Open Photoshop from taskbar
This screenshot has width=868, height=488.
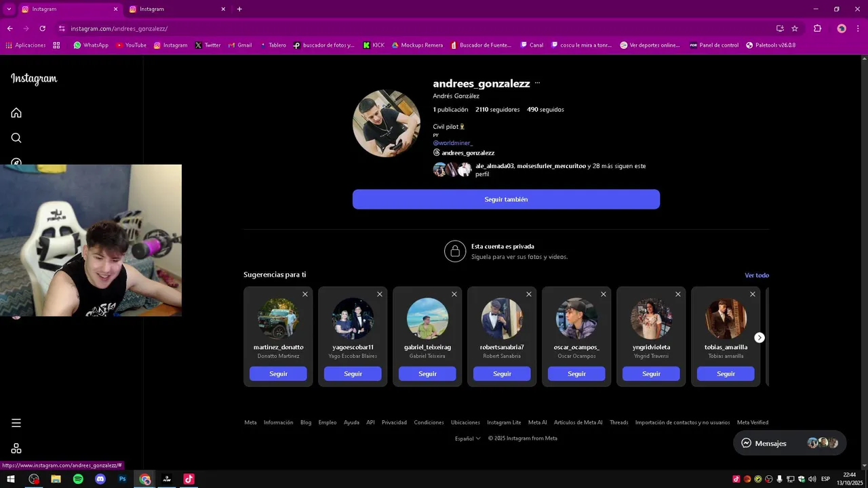tap(123, 479)
